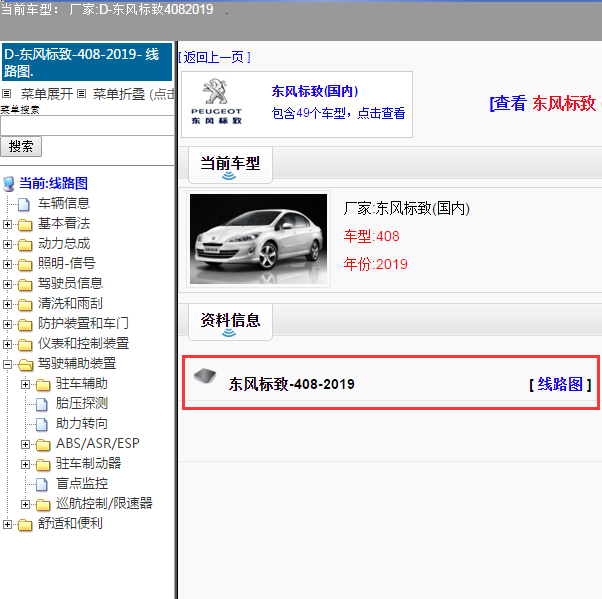Expand the 照明-信号 tree node
The height and width of the screenshot is (599, 602).
(7, 264)
